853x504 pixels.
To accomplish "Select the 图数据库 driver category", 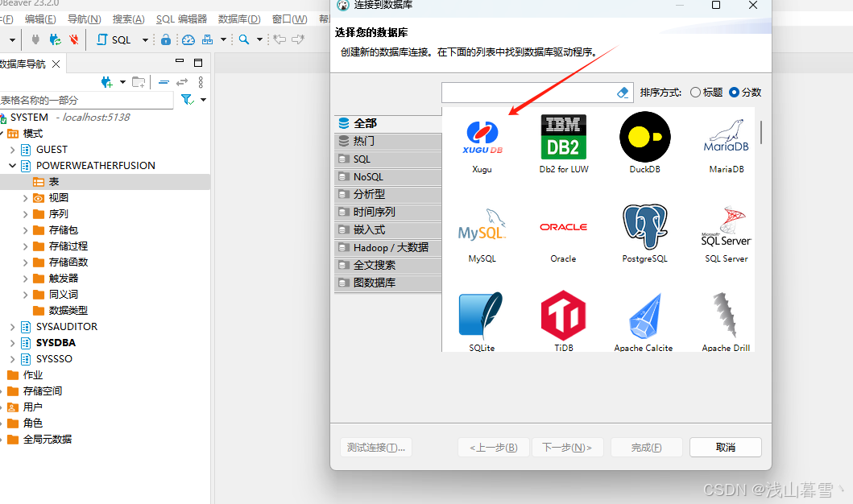I will 388,283.
